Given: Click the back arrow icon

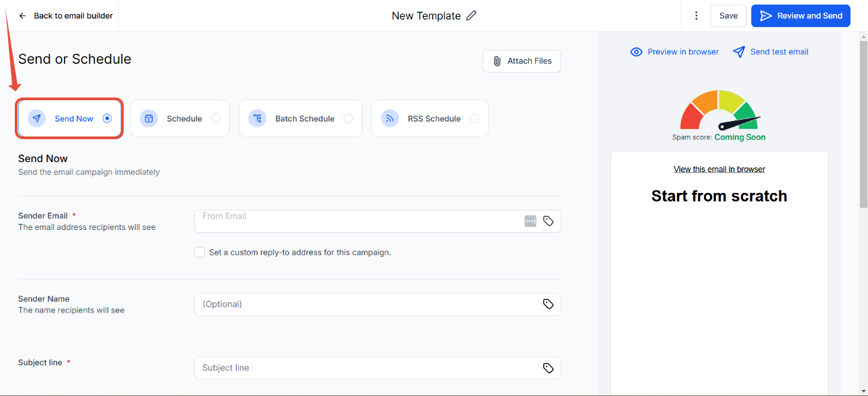Looking at the screenshot, I should click(x=22, y=15).
